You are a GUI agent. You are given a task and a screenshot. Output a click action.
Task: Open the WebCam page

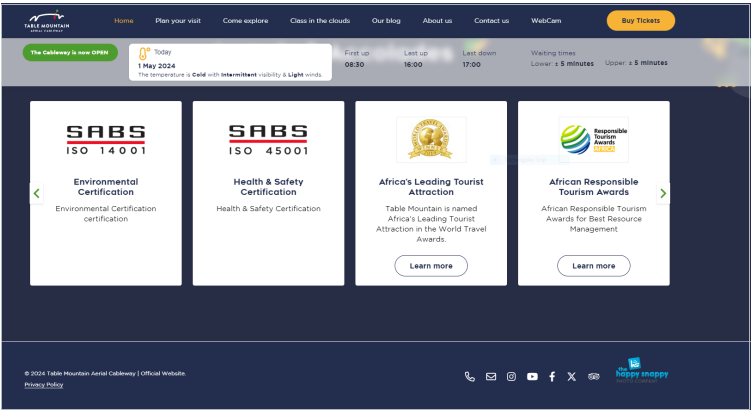click(546, 21)
